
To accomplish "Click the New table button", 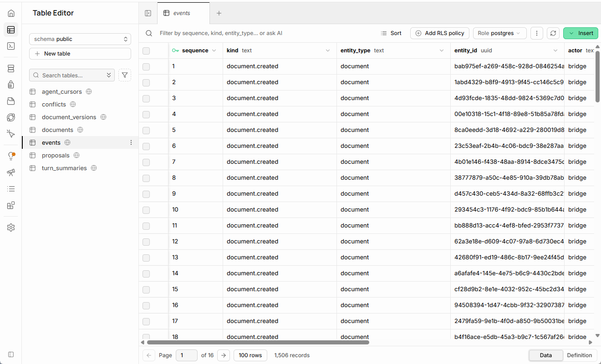I will click(x=80, y=54).
